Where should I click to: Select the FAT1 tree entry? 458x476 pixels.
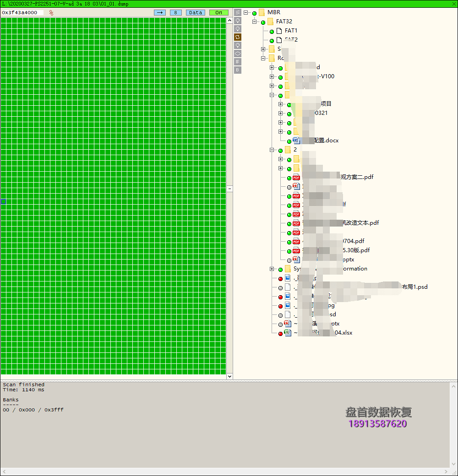pos(291,31)
